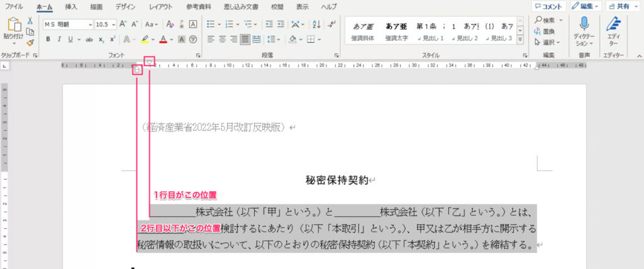Viewport: 644px width, 269px height.
Task: Expand the Paste options arrow under 貼り付け
Action: 14,43
